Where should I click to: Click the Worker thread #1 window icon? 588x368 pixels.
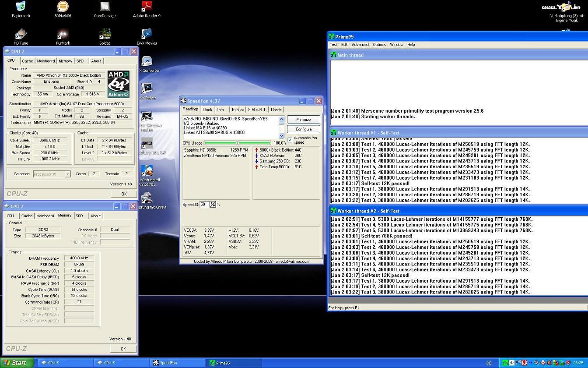[334, 133]
